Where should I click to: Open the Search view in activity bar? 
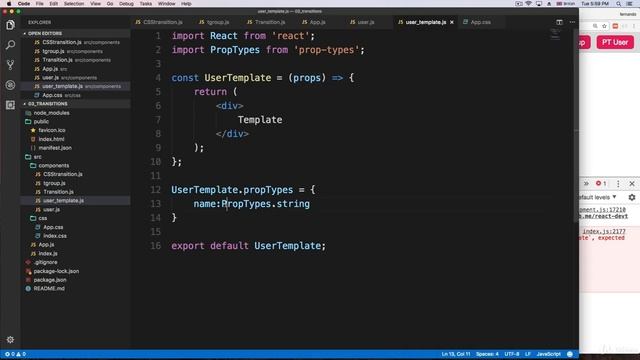pos(10,45)
